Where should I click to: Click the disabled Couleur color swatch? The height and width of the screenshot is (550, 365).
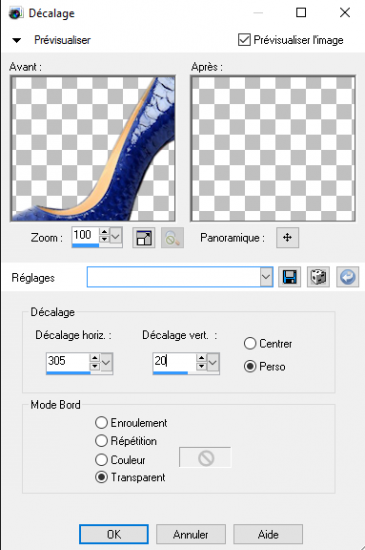205,458
